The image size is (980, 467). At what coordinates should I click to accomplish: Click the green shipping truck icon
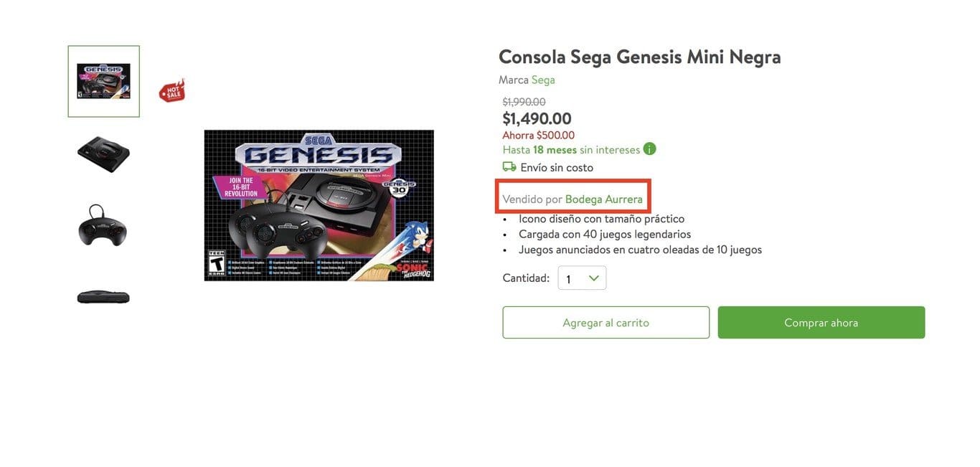coord(509,167)
